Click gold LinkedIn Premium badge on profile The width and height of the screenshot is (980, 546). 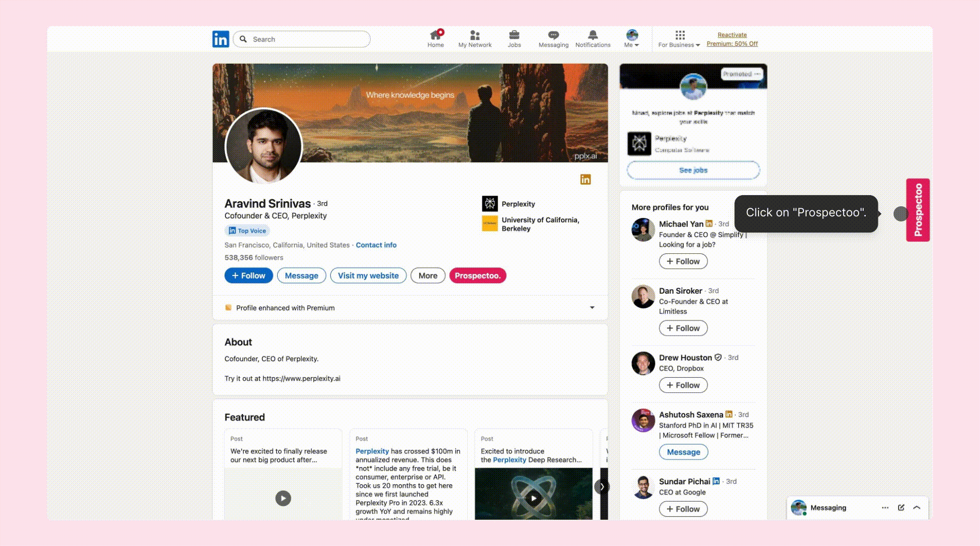[585, 179]
